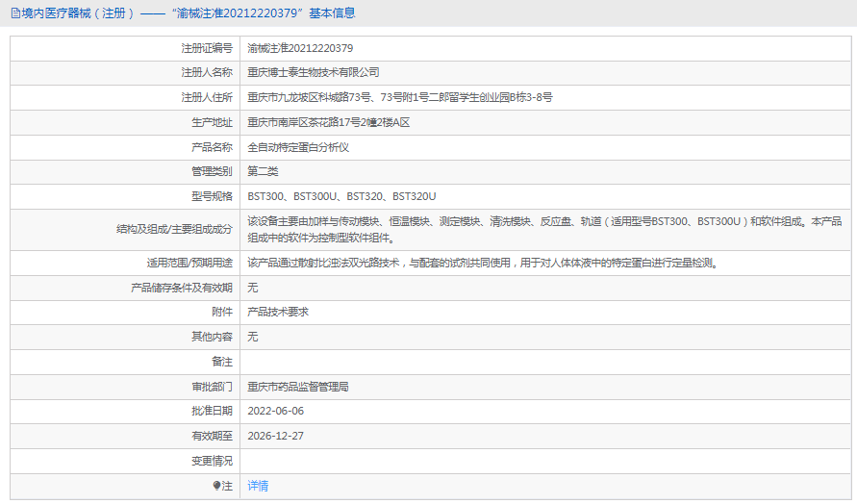The width and height of the screenshot is (857, 504).
Task: Click the expiry date 2026-12-27
Action: [275, 436]
